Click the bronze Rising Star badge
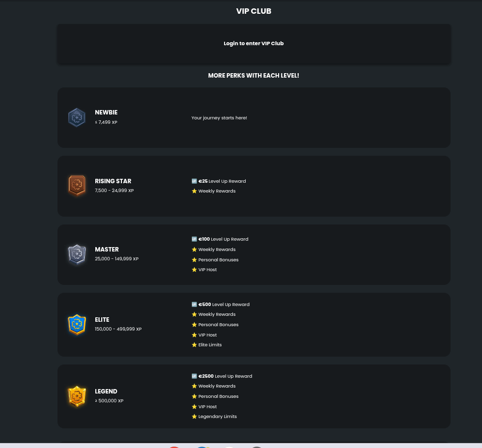Image resolution: width=482 pixels, height=448 pixels. coord(77,186)
